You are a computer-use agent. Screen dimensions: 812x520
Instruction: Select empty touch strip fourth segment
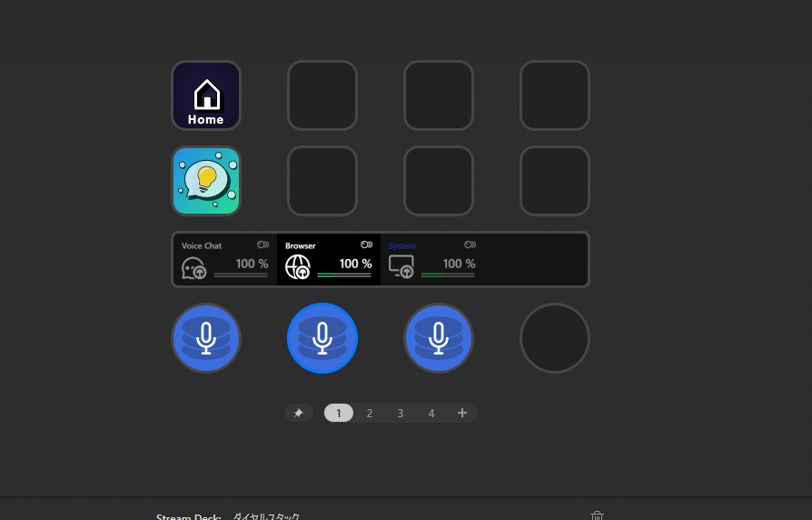click(536, 259)
